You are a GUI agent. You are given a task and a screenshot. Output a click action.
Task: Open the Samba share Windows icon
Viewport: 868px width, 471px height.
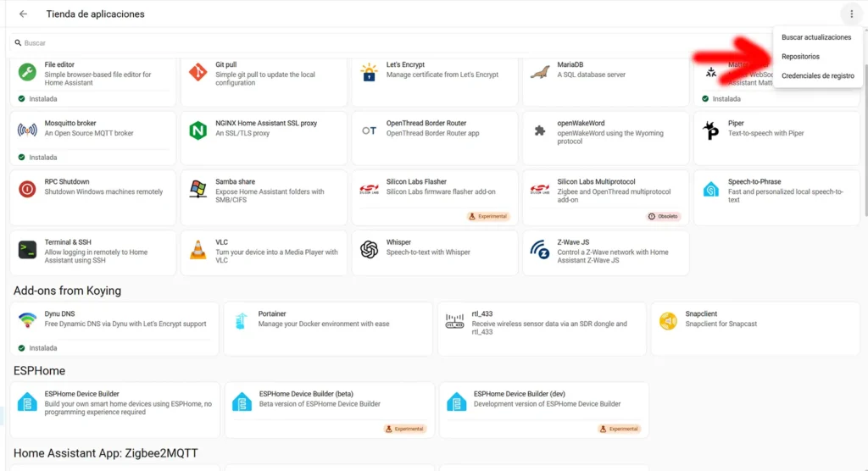[x=198, y=189]
